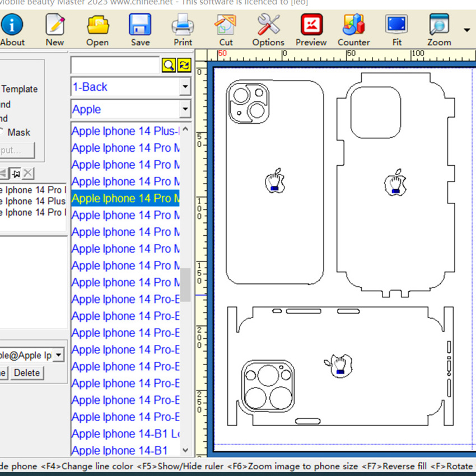
Task: Start cutting with the Cut tool
Action: (x=226, y=30)
